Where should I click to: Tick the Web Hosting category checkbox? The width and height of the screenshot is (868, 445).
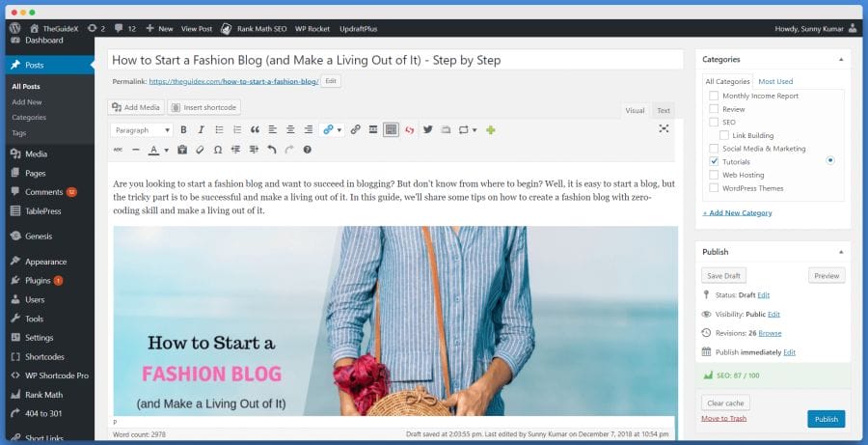tap(714, 175)
